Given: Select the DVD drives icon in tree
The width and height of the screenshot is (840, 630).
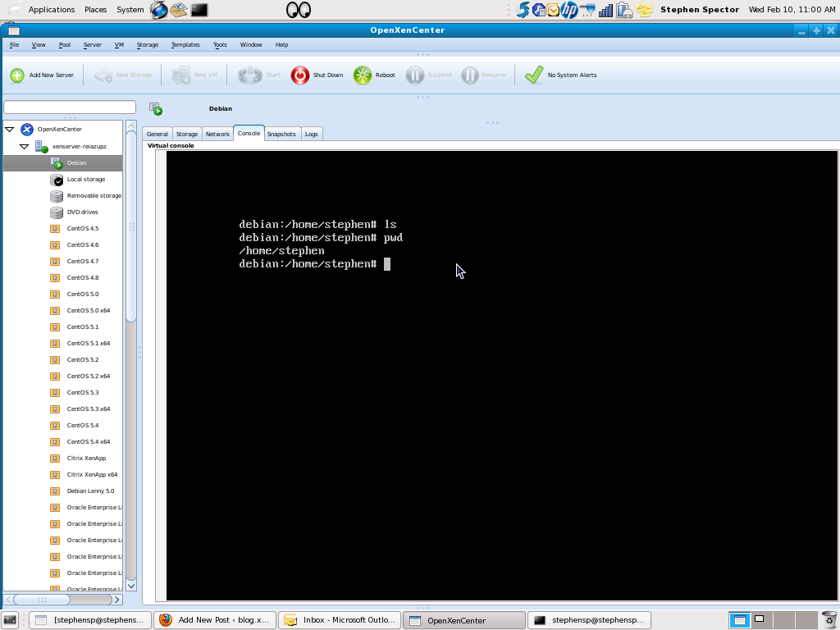Looking at the screenshot, I should (x=57, y=212).
